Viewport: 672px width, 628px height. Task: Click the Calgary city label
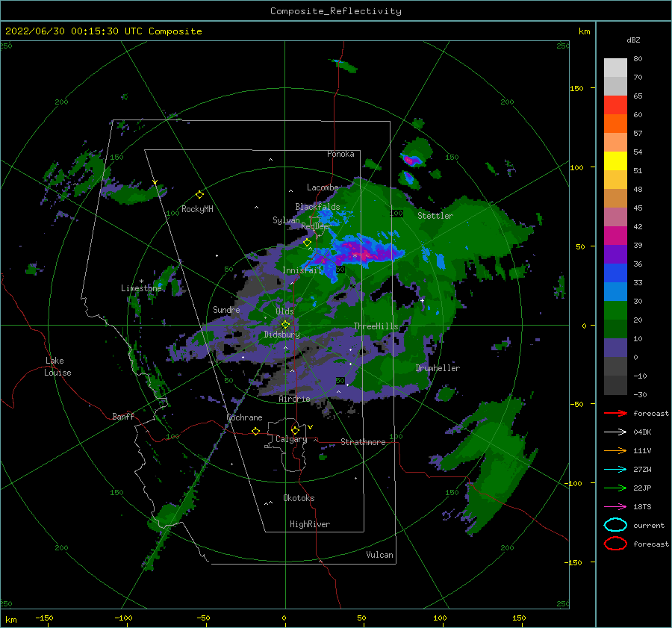point(291,439)
